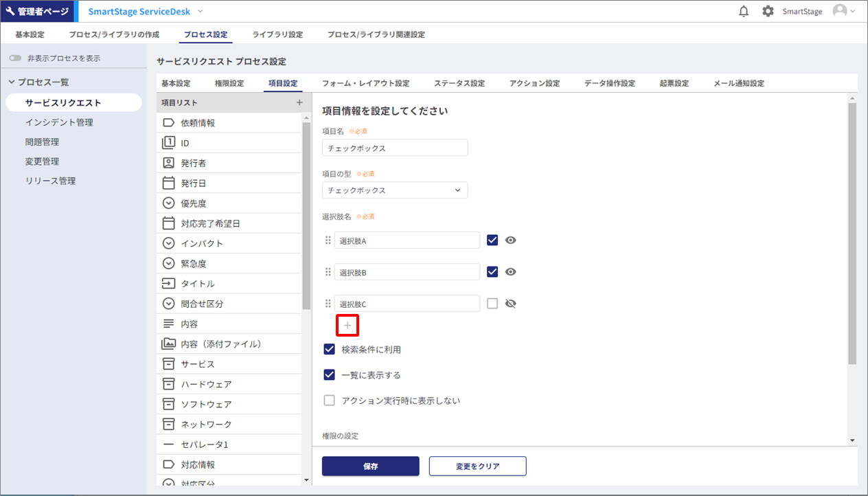
Task: Add a new choice below 選択肢C
Action: (347, 325)
